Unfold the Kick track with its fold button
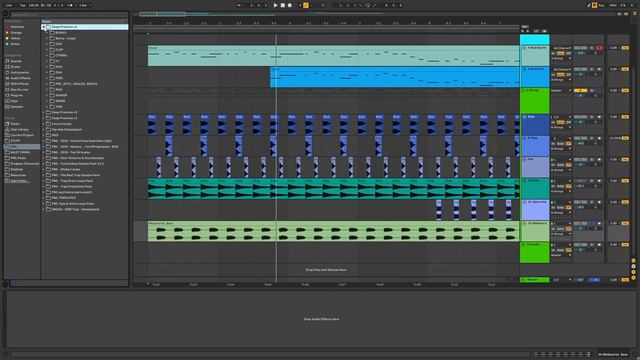 pyautogui.click(x=524, y=117)
